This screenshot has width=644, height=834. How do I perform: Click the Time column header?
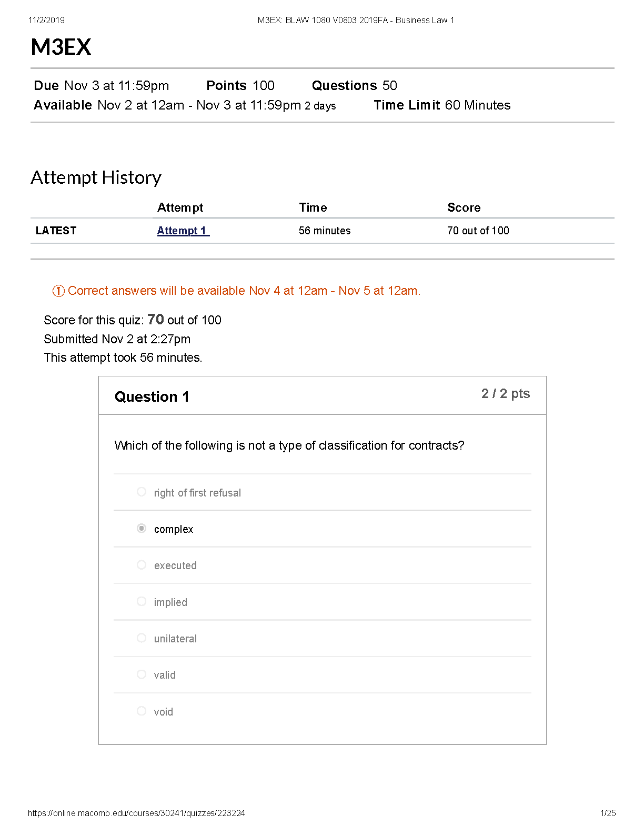[313, 207]
